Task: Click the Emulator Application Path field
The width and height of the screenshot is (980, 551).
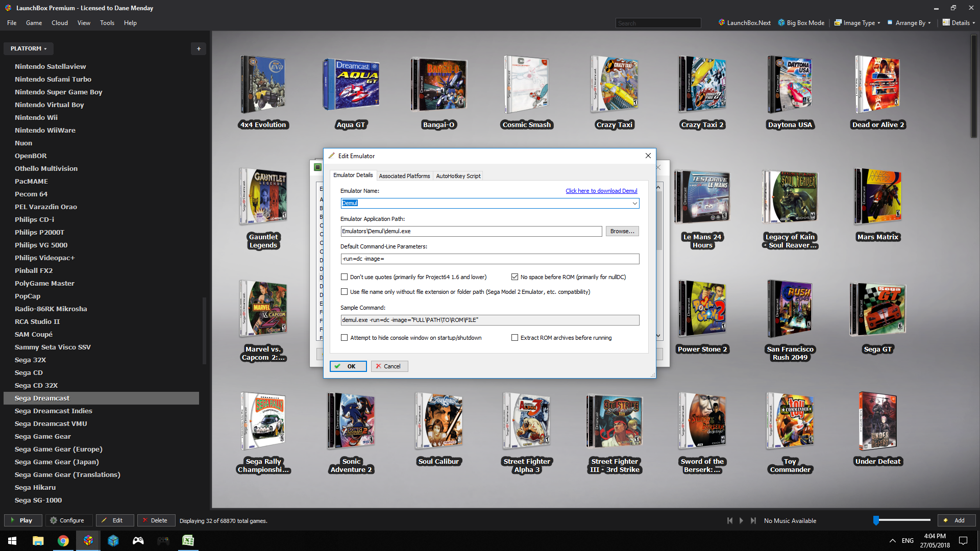Action: click(x=471, y=231)
